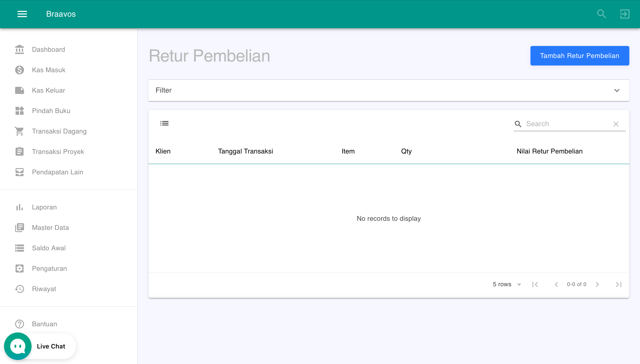Screen dimensions: 640x364
Task: Click the Transaksi Dagang shopping cart icon
Action: [x=19, y=131]
